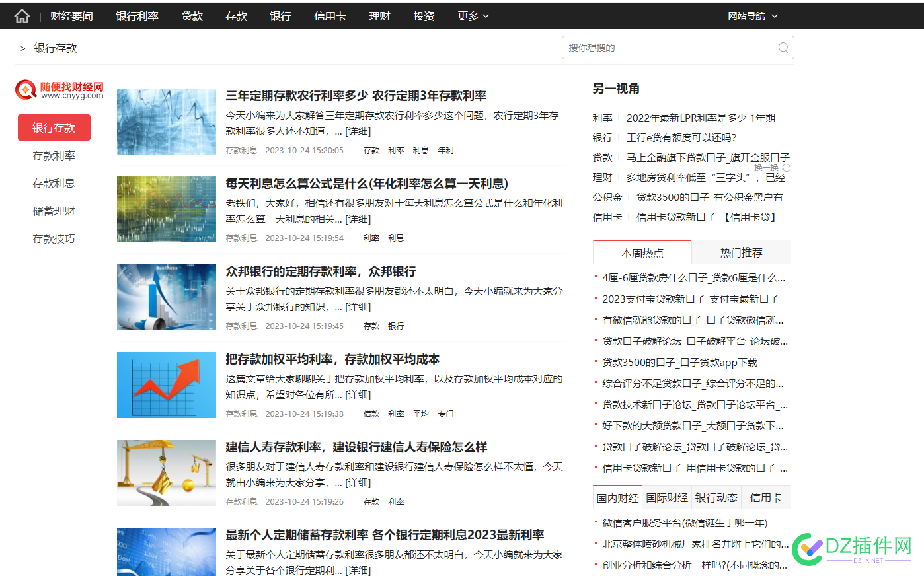Open 储蓄理财 in the sidebar
The height and width of the screenshot is (576, 924).
pos(54,211)
